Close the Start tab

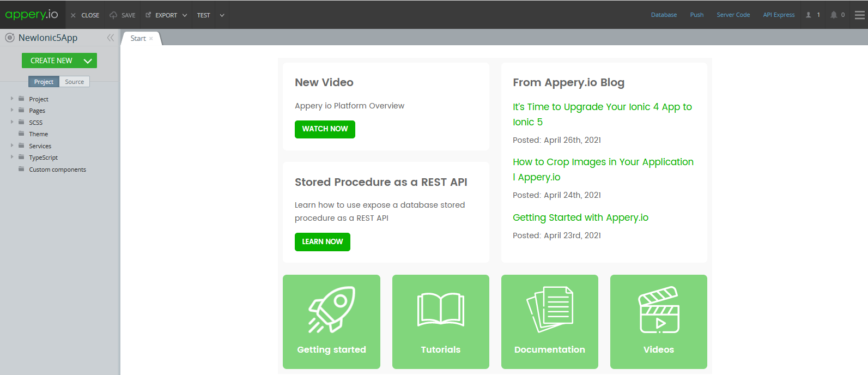click(151, 39)
